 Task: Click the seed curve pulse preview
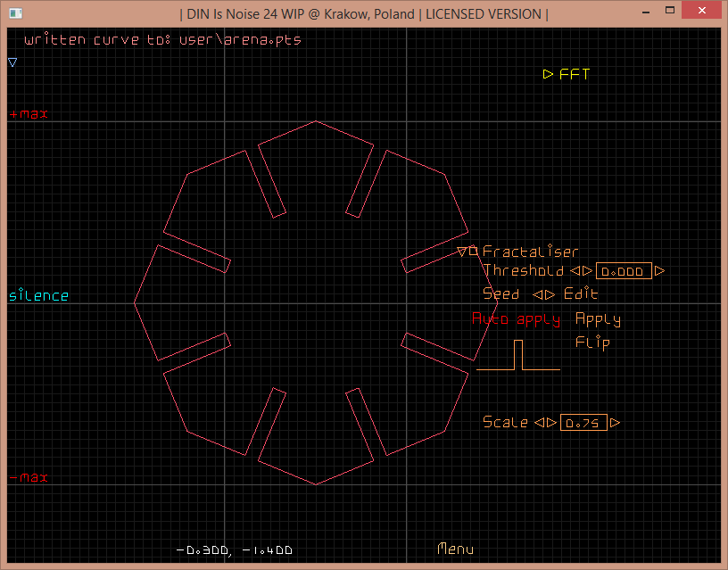click(518, 356)
